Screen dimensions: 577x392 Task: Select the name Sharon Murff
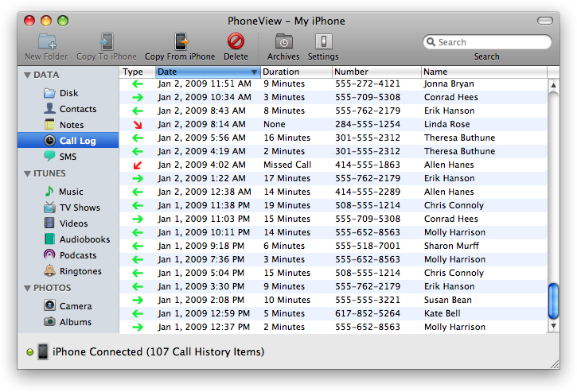451,246
